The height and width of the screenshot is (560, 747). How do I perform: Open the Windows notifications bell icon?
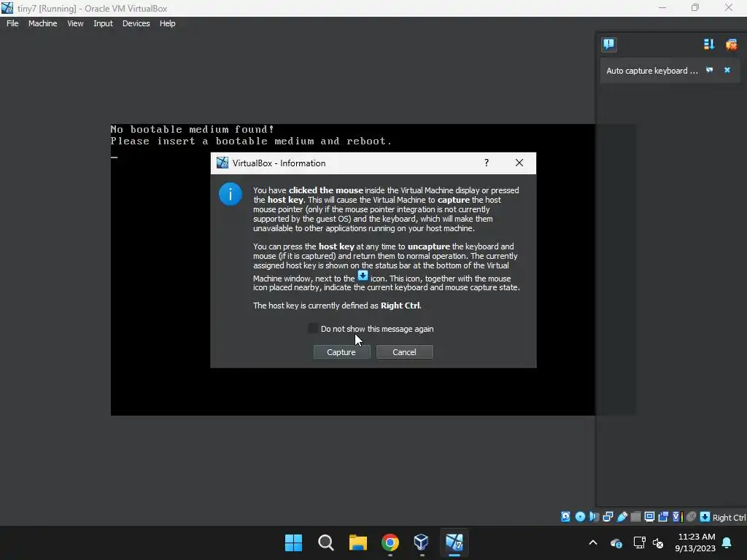pos(727,542)
